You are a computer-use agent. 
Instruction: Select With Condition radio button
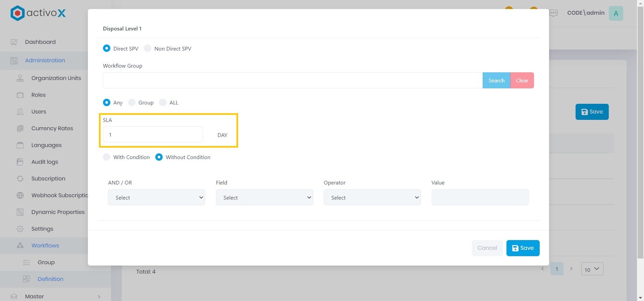tap(107, 157)
